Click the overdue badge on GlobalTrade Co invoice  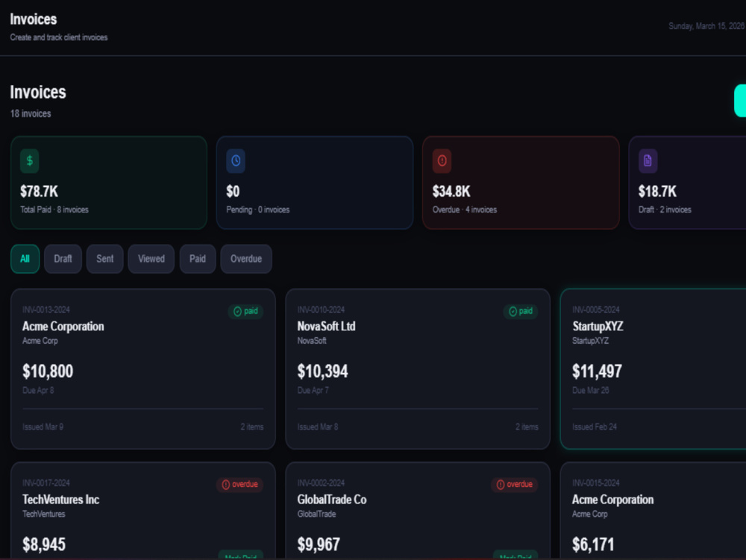tap(514, 485)
